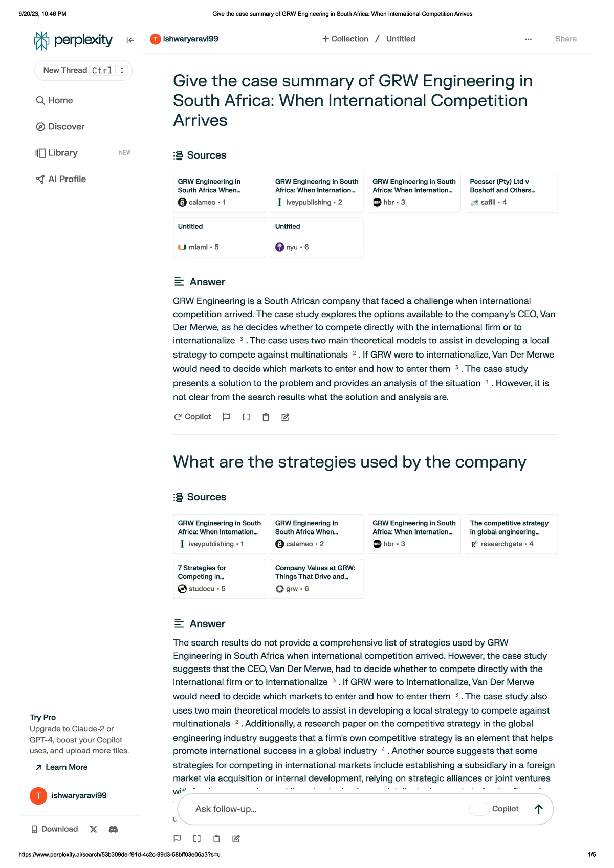Copy the answer using the clipboard icon
Screen dimensions: 614x868
[x=265, y=417]
